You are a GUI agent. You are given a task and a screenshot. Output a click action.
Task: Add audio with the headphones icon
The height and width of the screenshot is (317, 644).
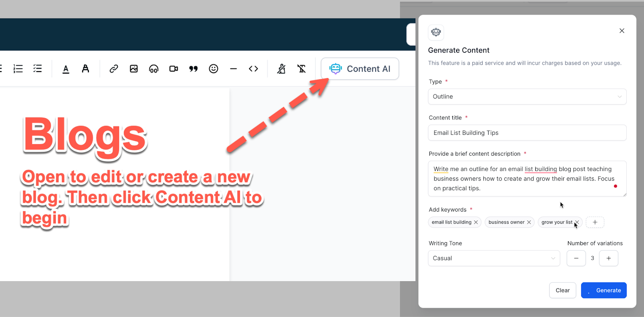pyautogui.click(x=154, y=69)
